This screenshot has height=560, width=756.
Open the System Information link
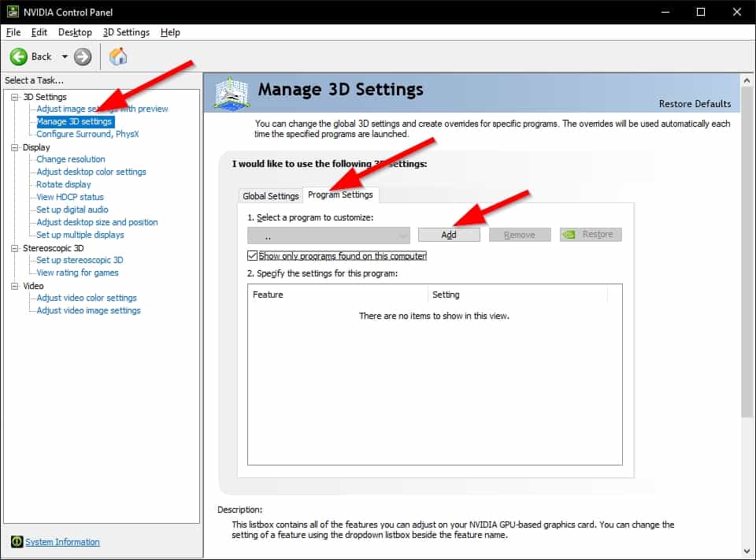(62, 542)
